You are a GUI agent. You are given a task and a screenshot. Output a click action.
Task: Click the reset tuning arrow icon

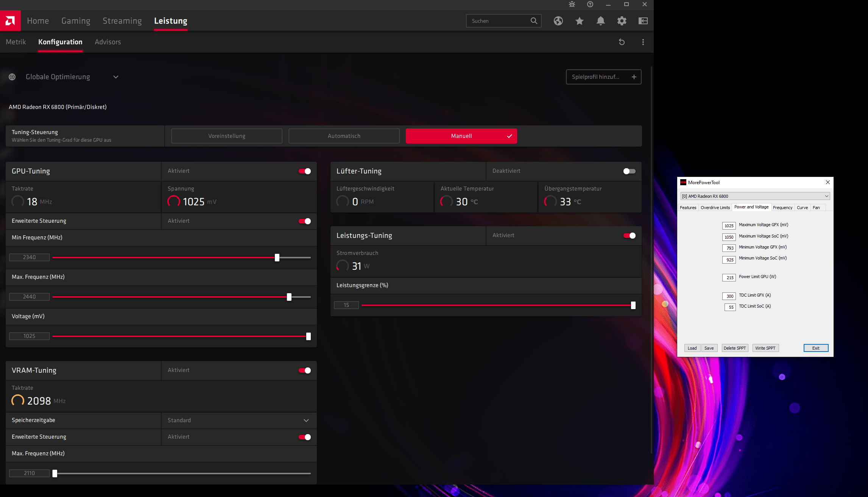coord(622,42)
